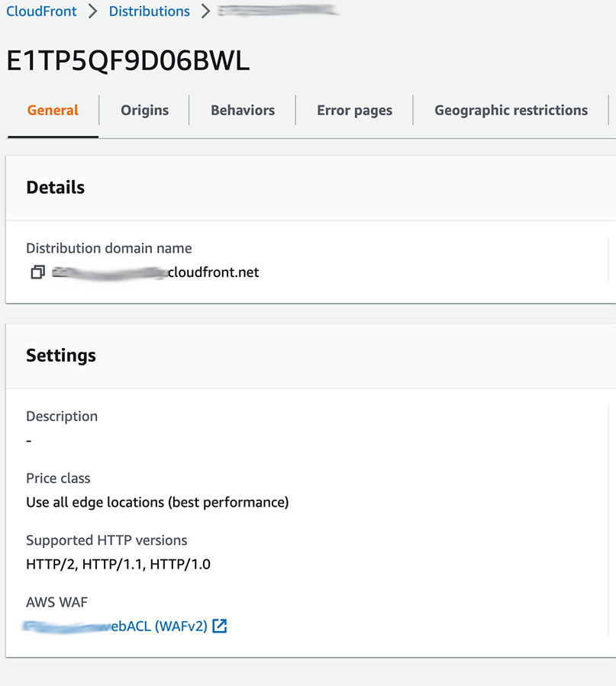Click the Details section header

(x=55, y=187)
